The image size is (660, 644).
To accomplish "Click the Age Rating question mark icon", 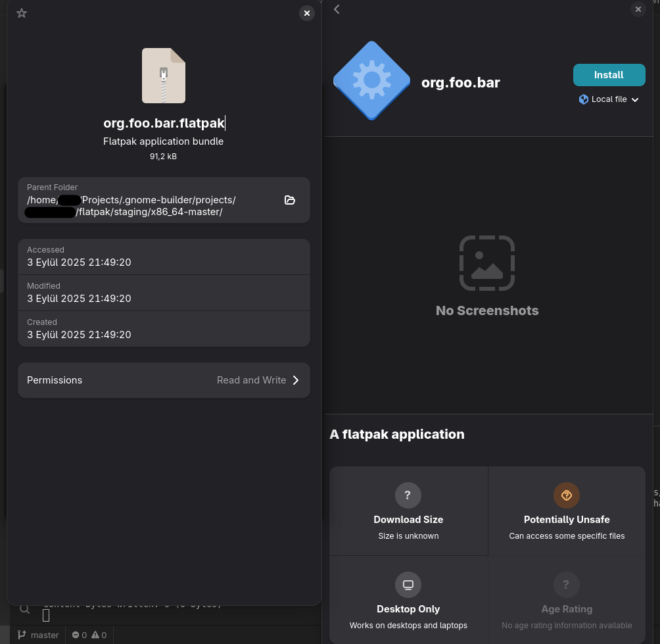I will [566, 585].
